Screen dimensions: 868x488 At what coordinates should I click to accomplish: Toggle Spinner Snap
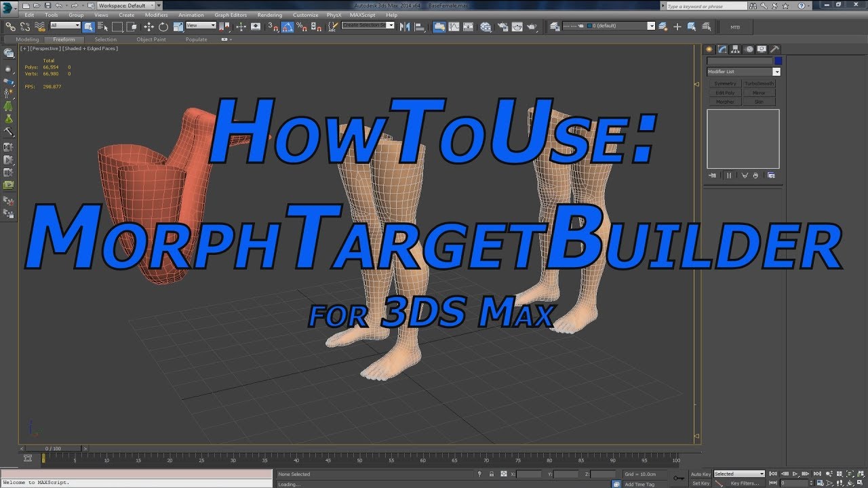click(x=316, y=26)
